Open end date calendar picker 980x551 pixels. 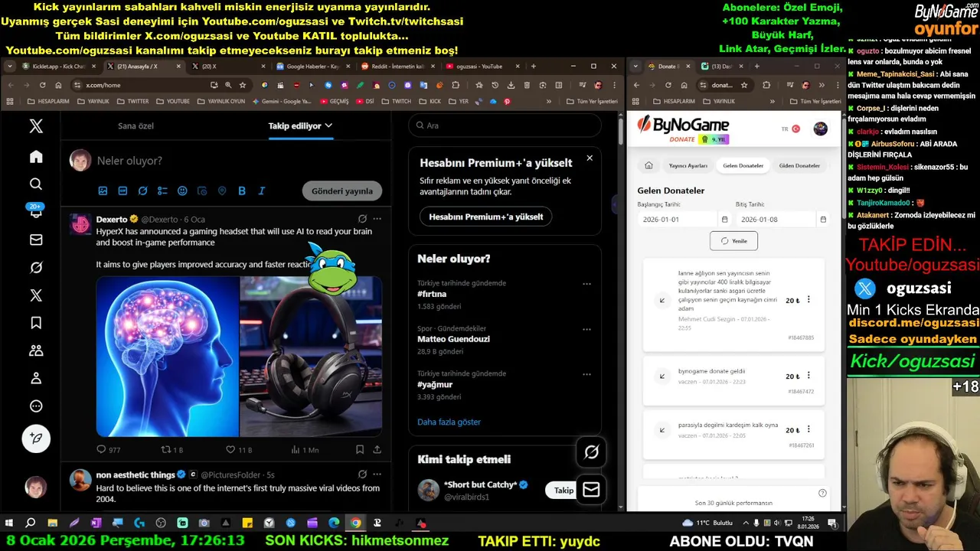point(823,220)
